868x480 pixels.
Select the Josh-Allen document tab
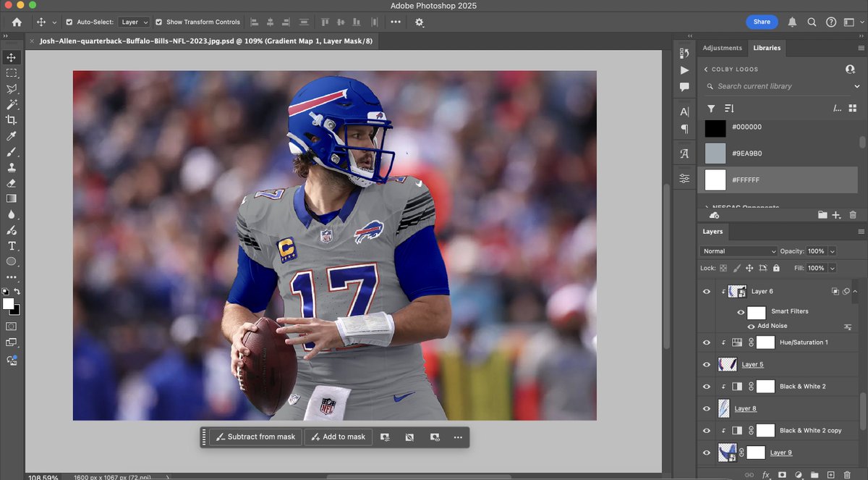pyautogui.click(x=206, y=41)
